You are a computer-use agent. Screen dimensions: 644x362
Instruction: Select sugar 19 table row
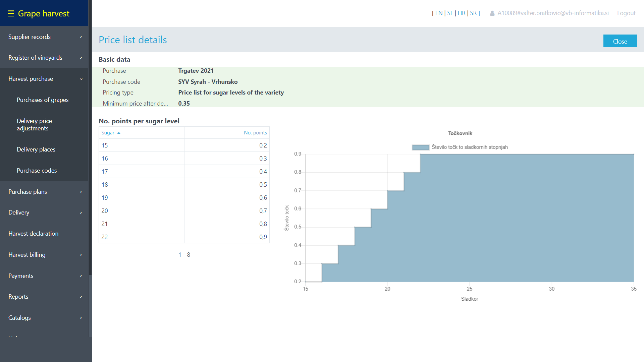pos(184,198)
